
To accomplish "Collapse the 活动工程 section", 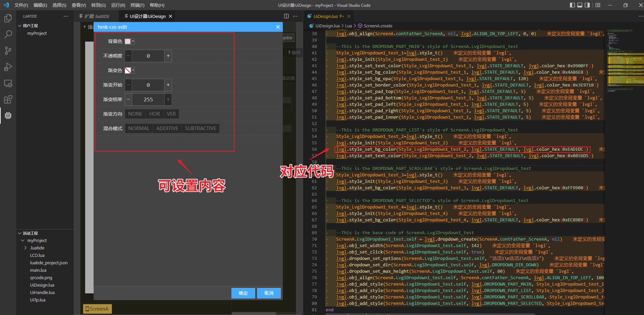I will tap(20, 233).
